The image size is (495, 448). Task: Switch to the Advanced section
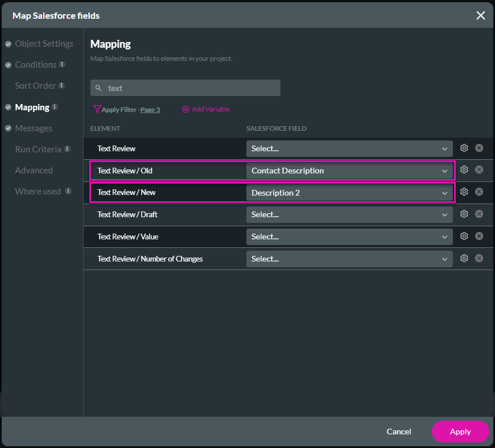coord(34,170)
